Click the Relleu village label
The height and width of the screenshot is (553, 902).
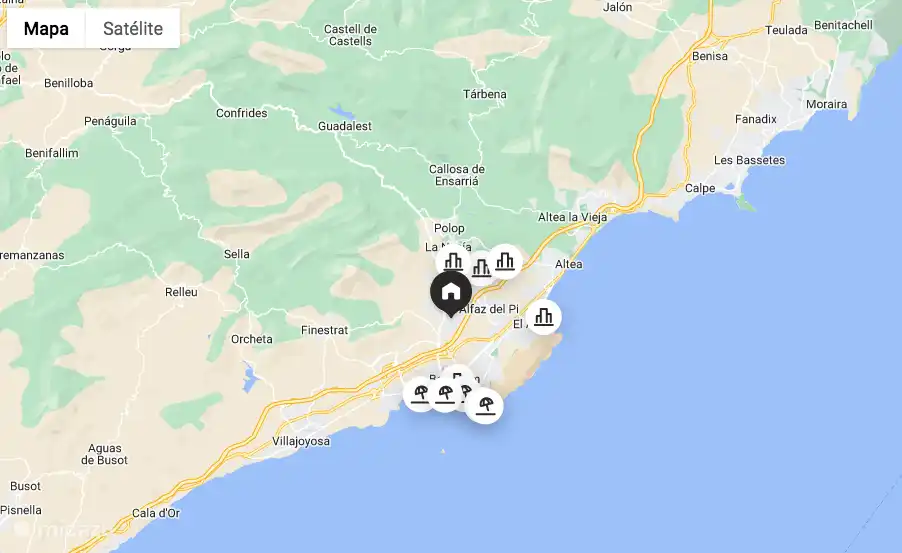pos(181,292)
